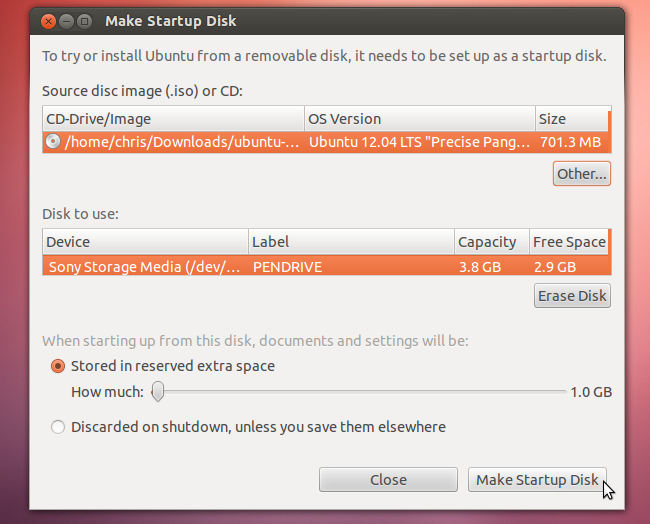Minimize the window using title bar button

pos(66,20)
